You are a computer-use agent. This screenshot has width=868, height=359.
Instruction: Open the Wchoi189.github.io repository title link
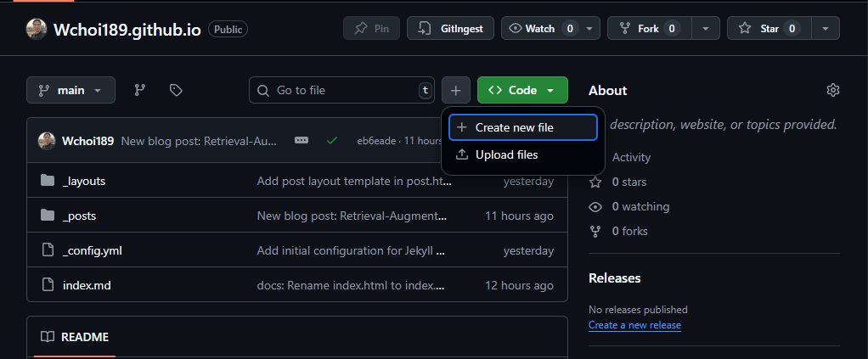127,30
